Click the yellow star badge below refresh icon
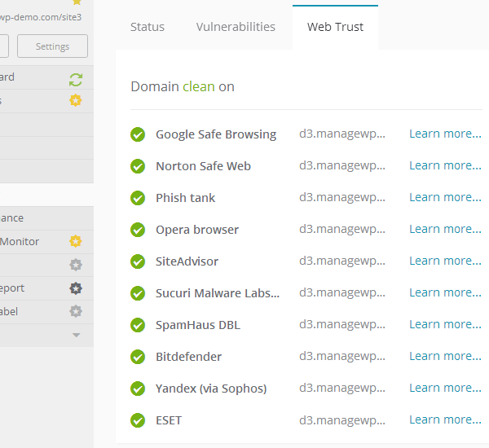 tap(76, 100)
